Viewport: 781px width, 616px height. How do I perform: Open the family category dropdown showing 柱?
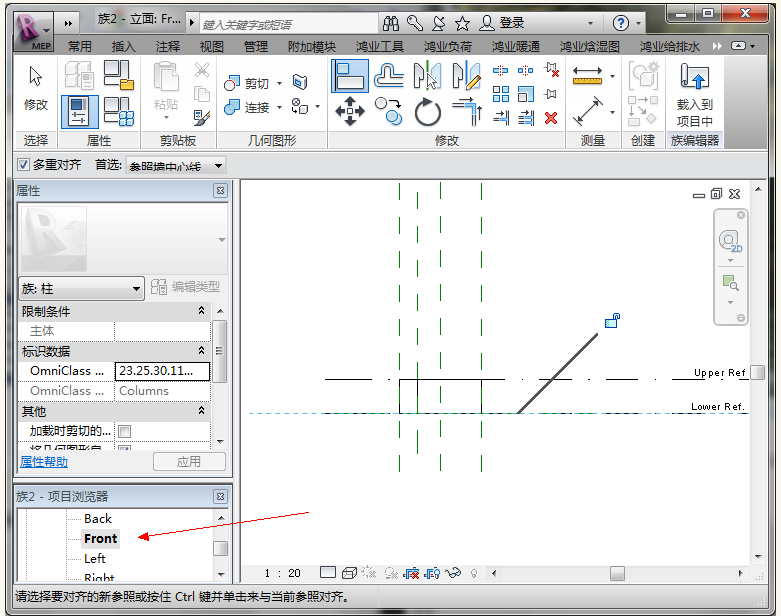[82, 288]
